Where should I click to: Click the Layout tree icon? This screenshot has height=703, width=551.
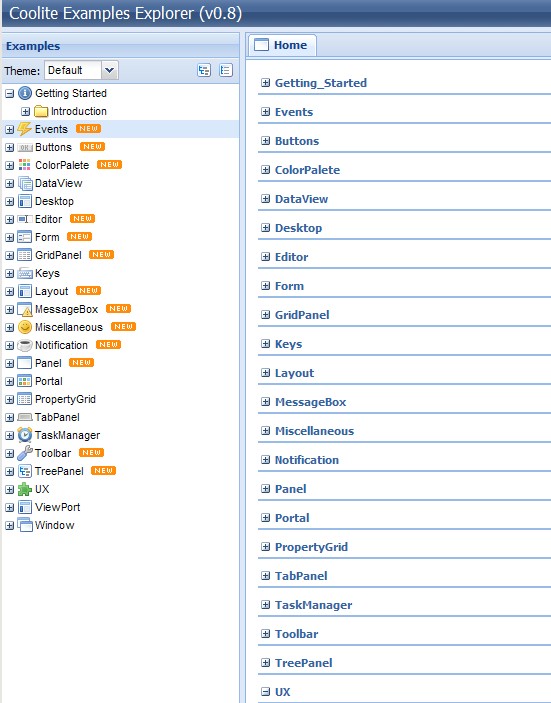[25, 291]
